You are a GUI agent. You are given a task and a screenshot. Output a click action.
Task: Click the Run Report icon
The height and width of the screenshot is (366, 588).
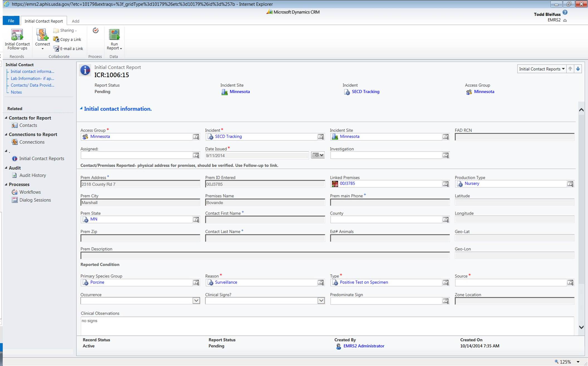(x=114, y=35)
